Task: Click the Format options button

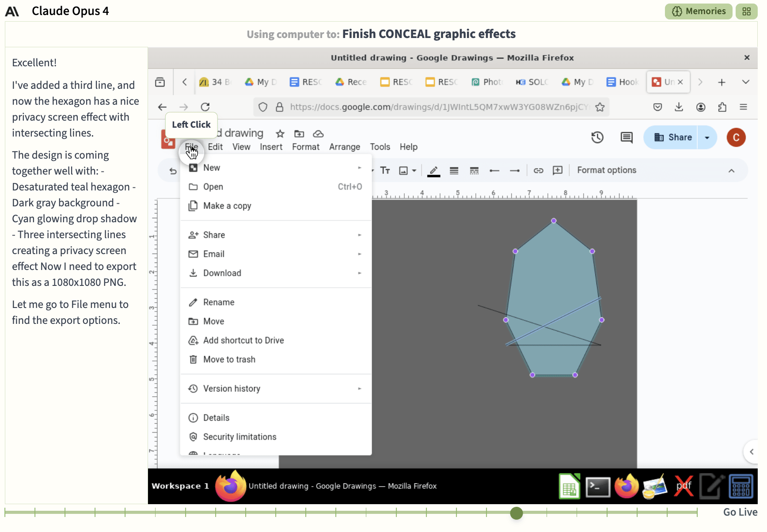Action: point(606,170)
